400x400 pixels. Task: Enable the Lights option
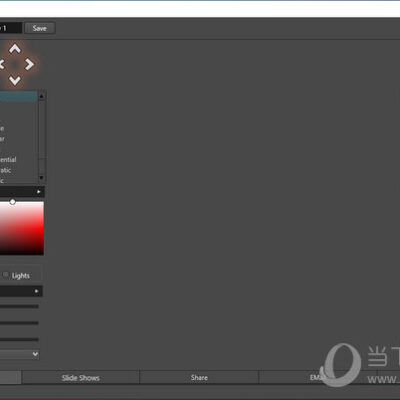6,275
